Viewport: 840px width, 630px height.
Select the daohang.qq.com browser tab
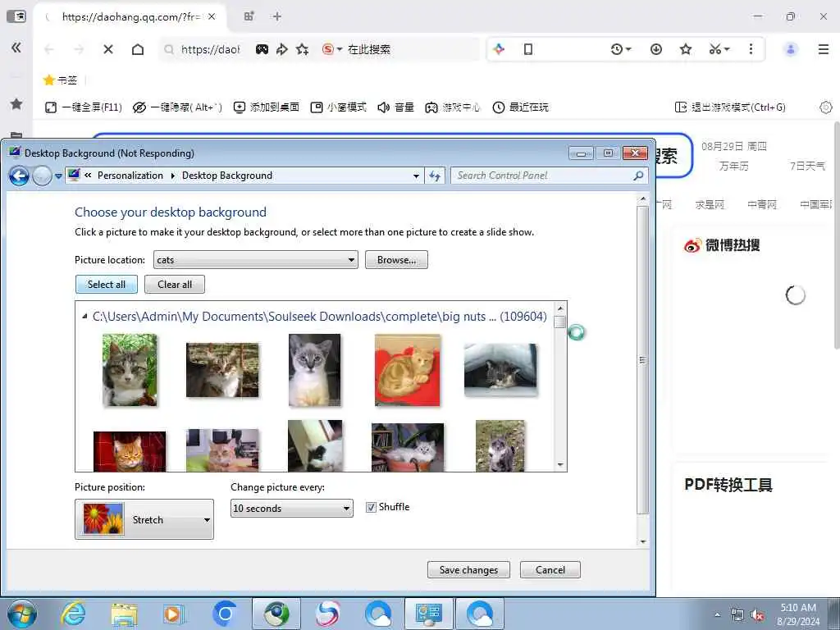tap(131, 16)
